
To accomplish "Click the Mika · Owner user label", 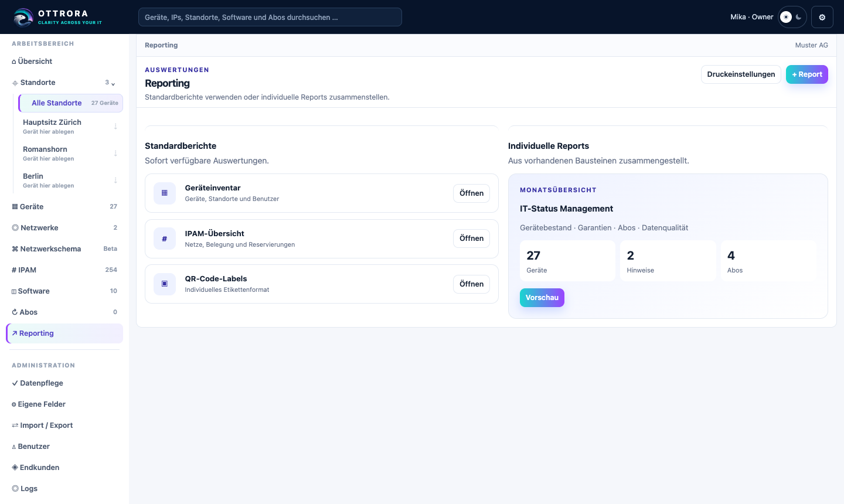I will 752,17.
